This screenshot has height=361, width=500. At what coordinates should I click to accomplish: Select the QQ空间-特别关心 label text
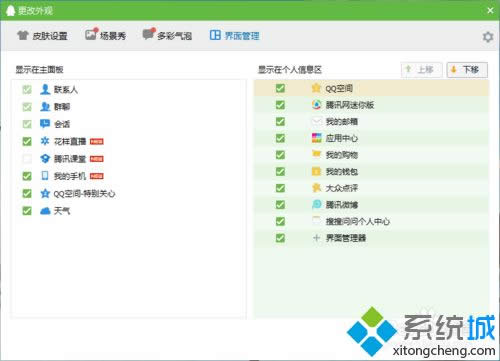pos(84,194)
